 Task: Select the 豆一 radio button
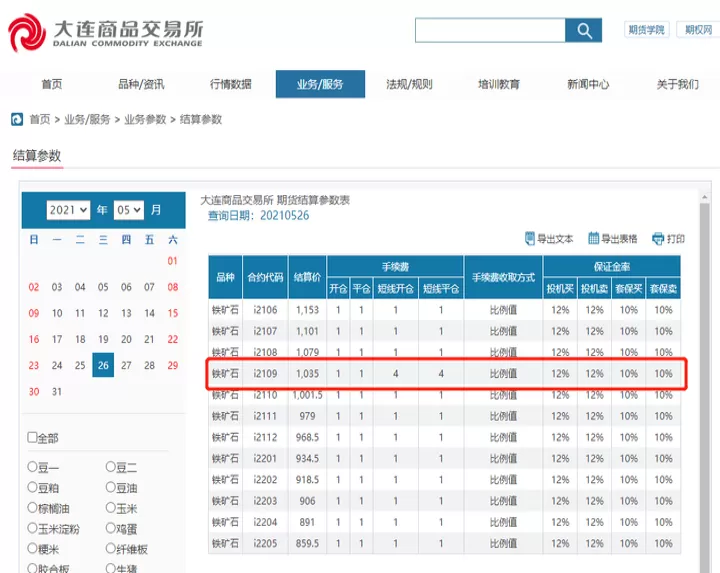pyautogui.click(x=32, y=466)
